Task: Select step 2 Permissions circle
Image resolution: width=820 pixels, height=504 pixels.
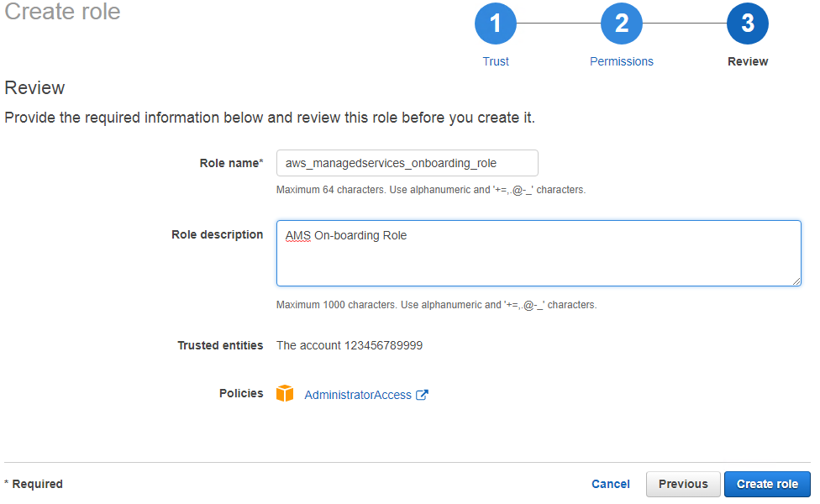Action: [622, 23]
